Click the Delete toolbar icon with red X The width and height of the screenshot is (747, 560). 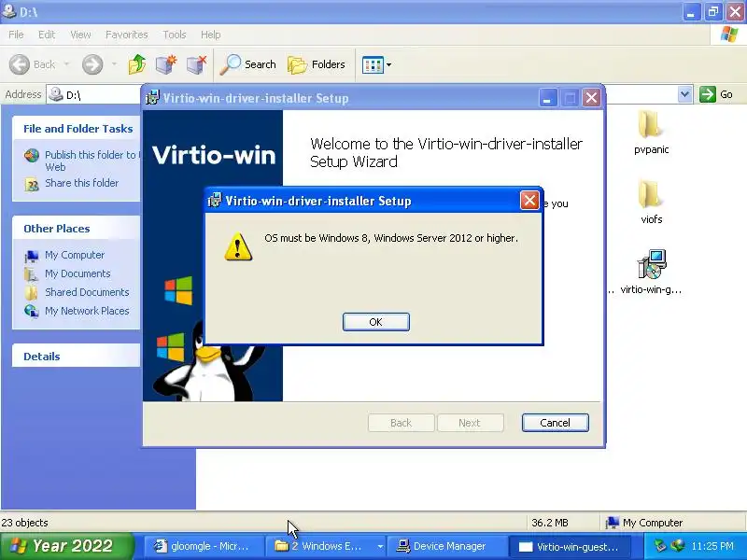coord(196,64)
